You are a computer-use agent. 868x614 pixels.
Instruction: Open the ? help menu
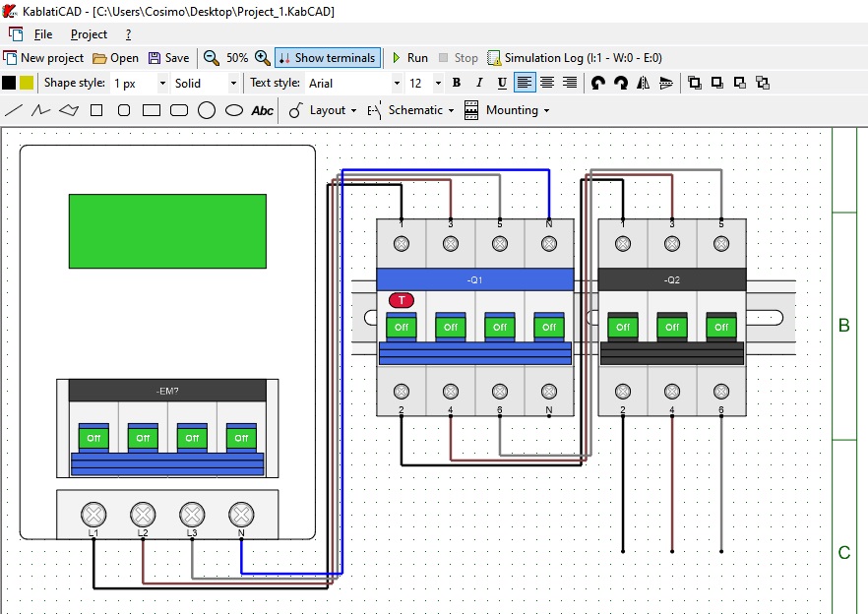(x=128, y=34)
